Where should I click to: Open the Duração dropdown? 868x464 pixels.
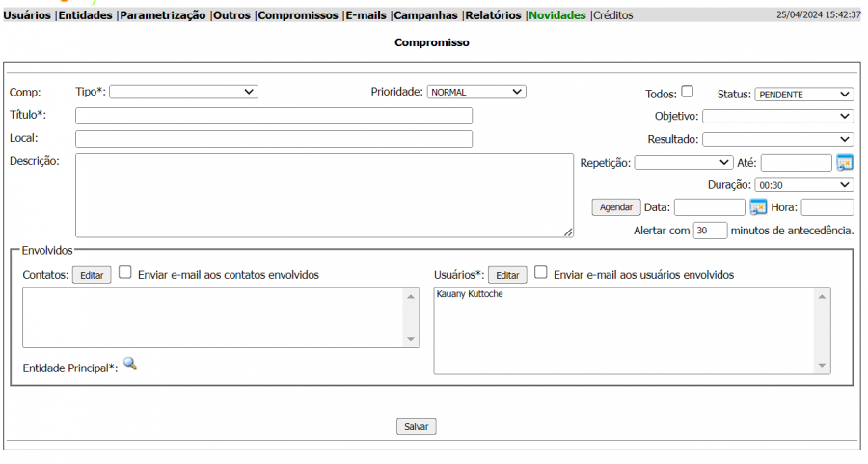tap(803, 185)
